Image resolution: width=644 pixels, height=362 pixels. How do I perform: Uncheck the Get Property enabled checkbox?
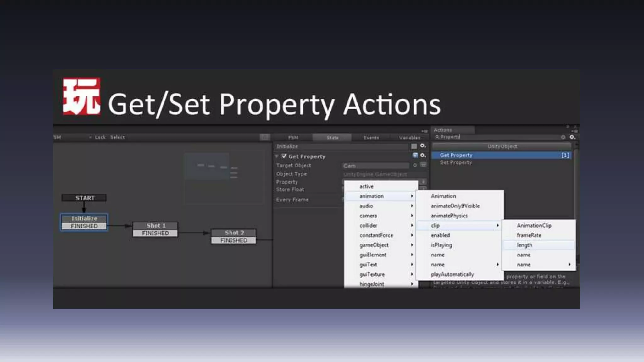point(284,156)
